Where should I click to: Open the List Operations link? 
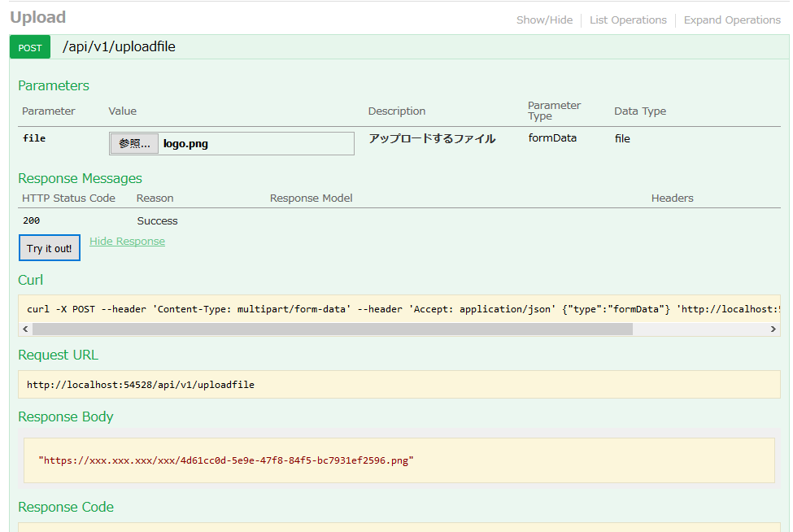click(628, 20)
